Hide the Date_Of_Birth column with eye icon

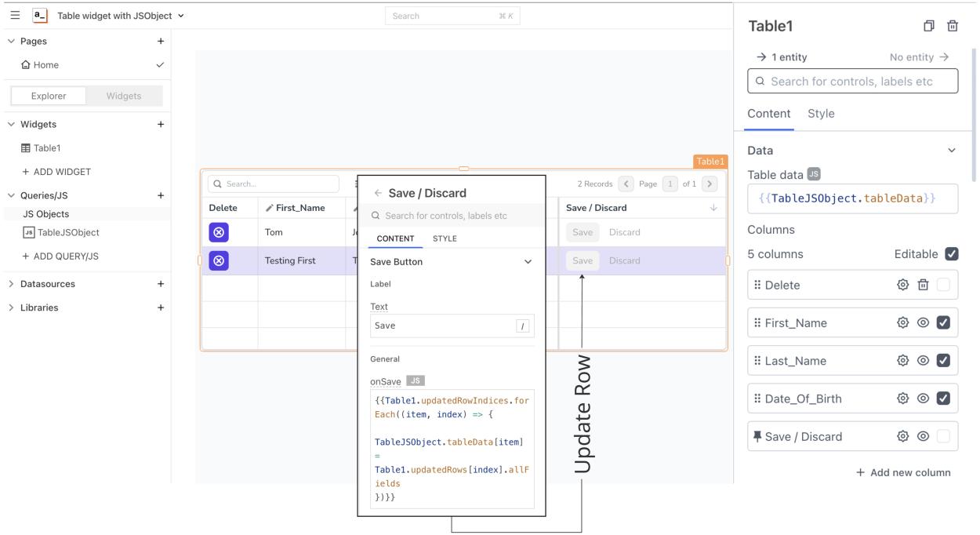(923, 399)
